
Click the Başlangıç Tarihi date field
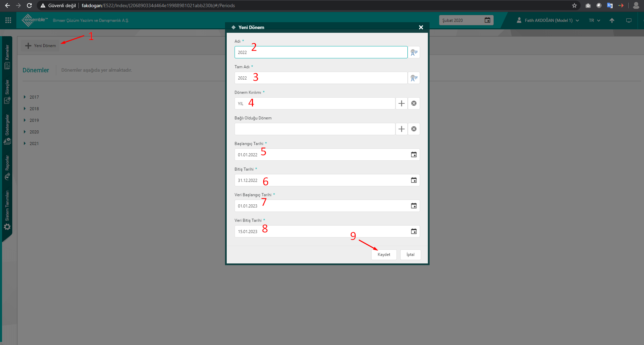(327, 155)
